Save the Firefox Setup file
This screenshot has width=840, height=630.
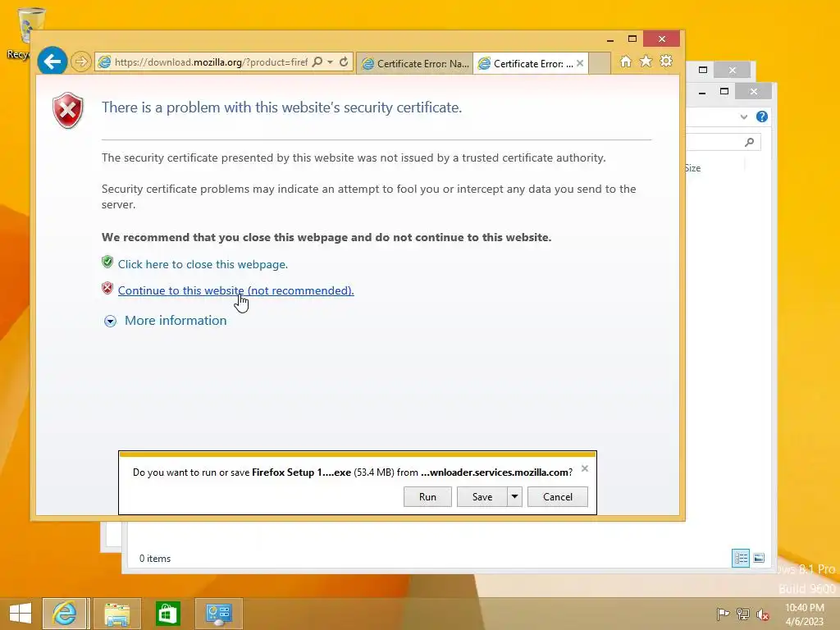[x=482, y=496]
